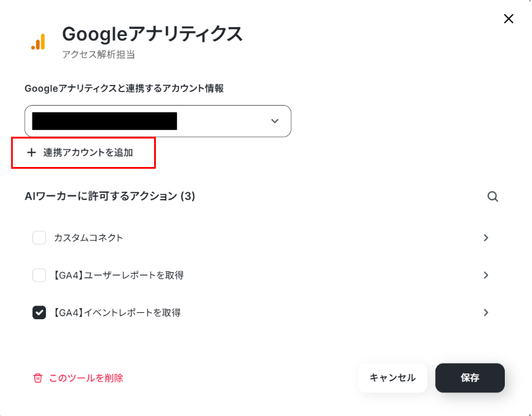The width and height of the screenshot is (532, 416).
Task: Expand the カスタムコネクト row chevron
Action: [x=486, y=238]
